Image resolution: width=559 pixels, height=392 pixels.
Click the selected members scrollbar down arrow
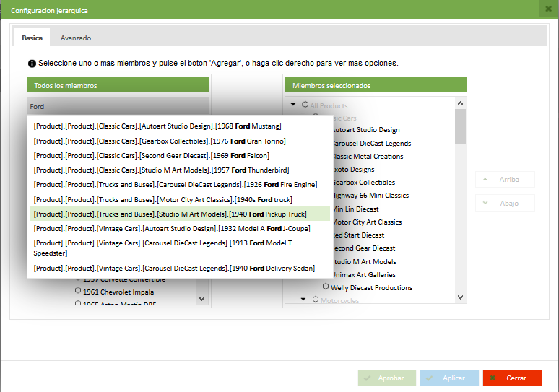(460, 296)
